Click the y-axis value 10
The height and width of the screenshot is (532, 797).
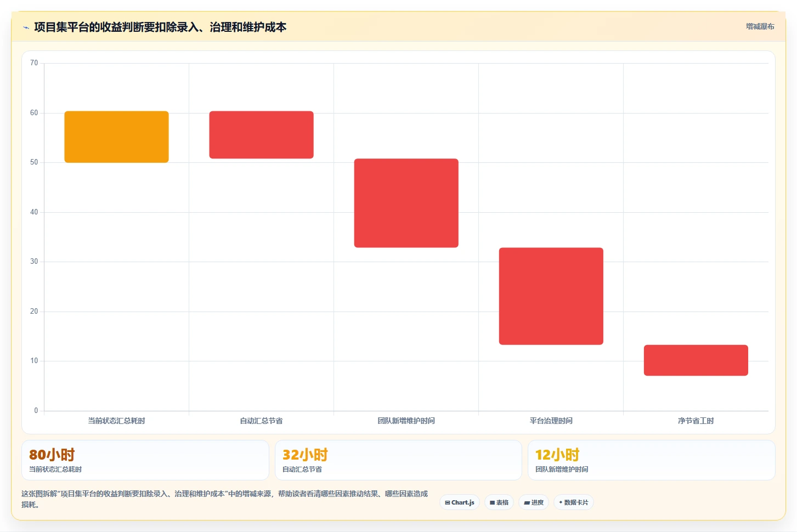point(34,361)
